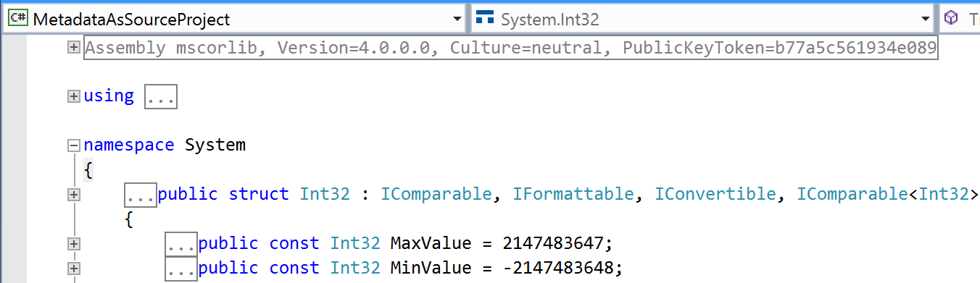Collapse the namespace System block
The image size is (980, 283).
click(72, 145)
